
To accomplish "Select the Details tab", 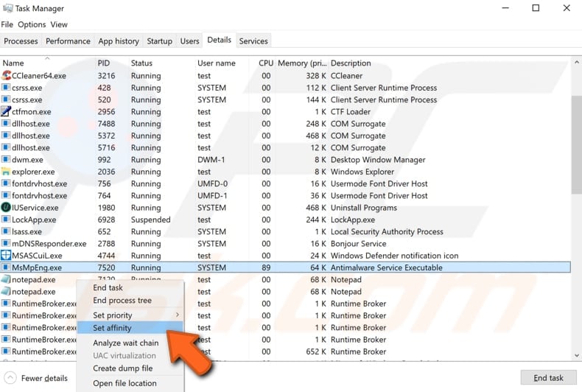I will [x=220, y=40].
